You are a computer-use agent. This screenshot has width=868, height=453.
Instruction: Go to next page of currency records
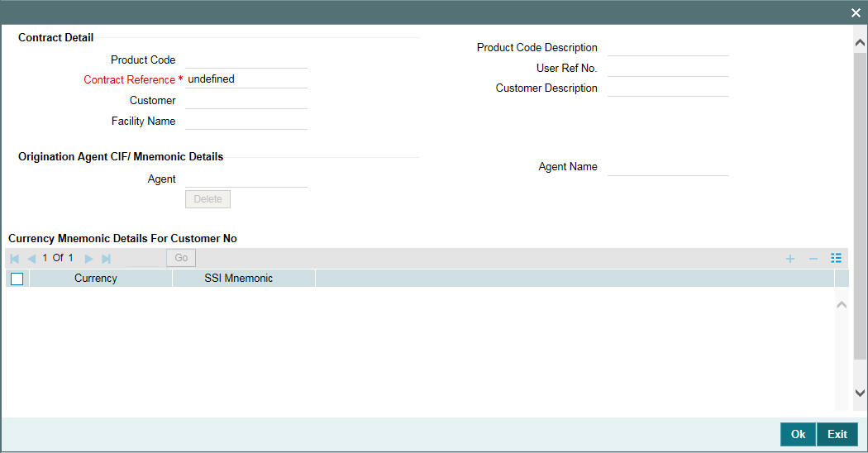[x=88, y=259]
